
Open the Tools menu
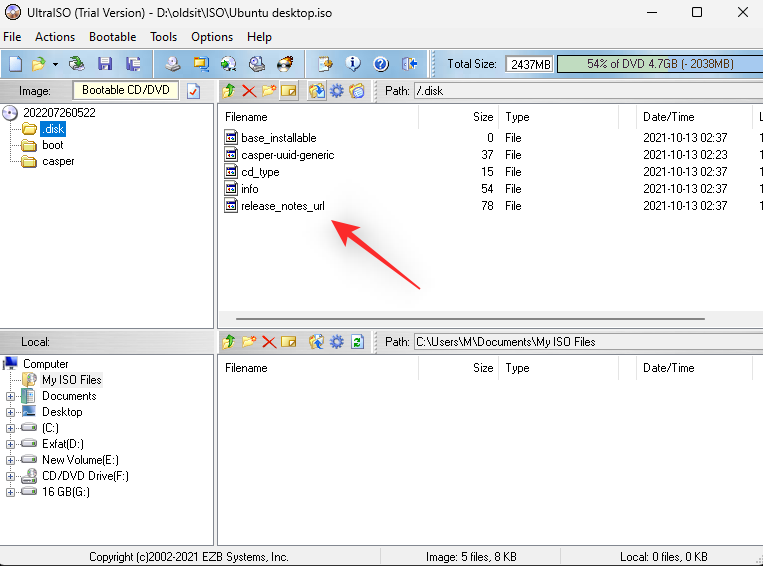pyautogui.click(x=164, y=37)
